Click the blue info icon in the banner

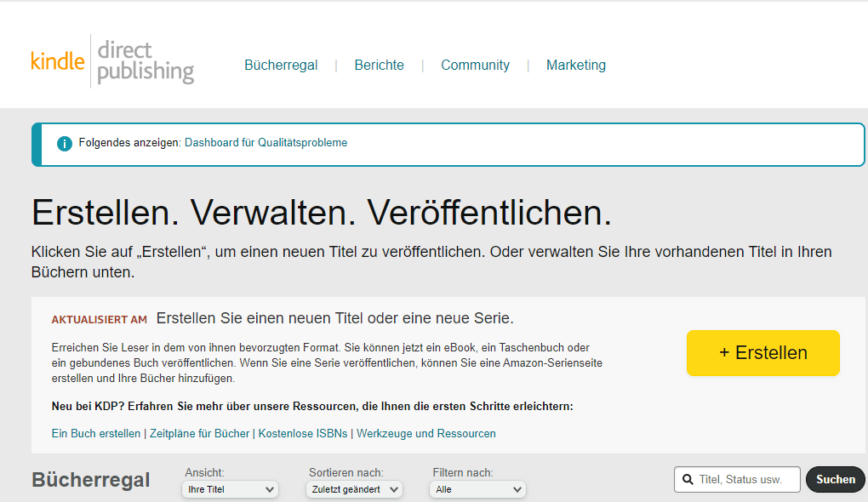point(64,143)
